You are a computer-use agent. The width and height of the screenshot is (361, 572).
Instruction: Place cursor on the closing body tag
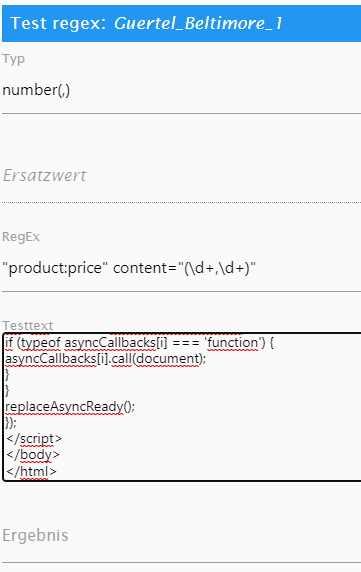33,455
